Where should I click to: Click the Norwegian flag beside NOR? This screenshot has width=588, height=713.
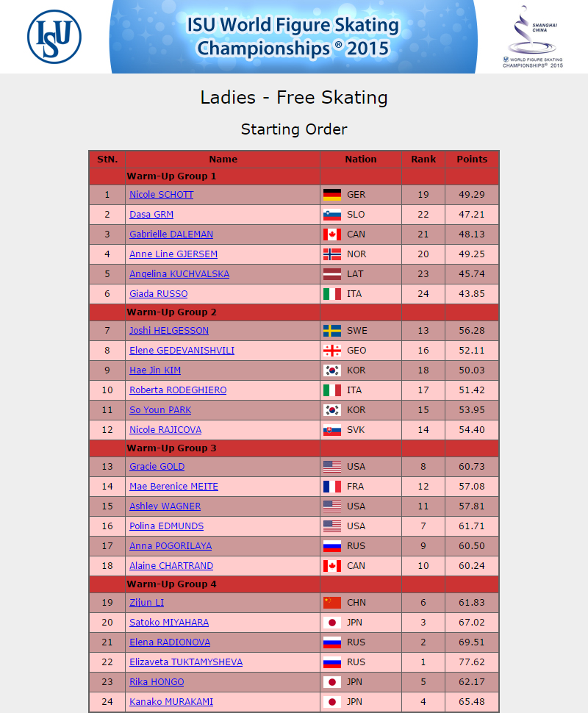[332, 254]
